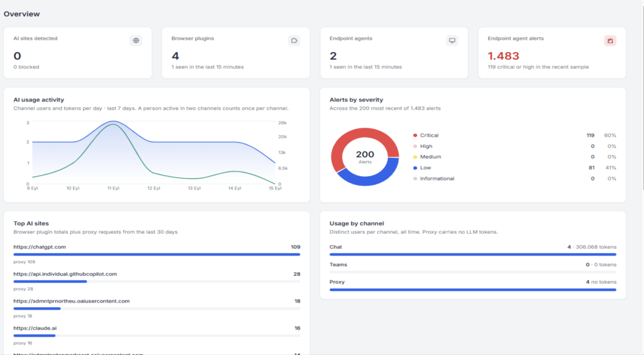The height and width of the screenshot is (355, 644).
Task: Click the 'proxy 28' sublabel
Action: click(x=23, y=289)
